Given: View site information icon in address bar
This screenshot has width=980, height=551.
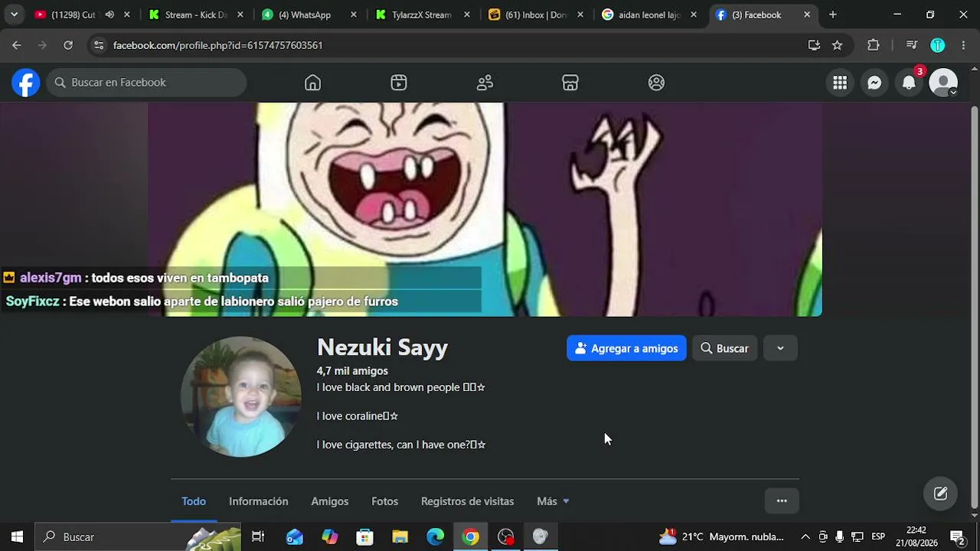Looking at the screenshot, I should point(98,45).
